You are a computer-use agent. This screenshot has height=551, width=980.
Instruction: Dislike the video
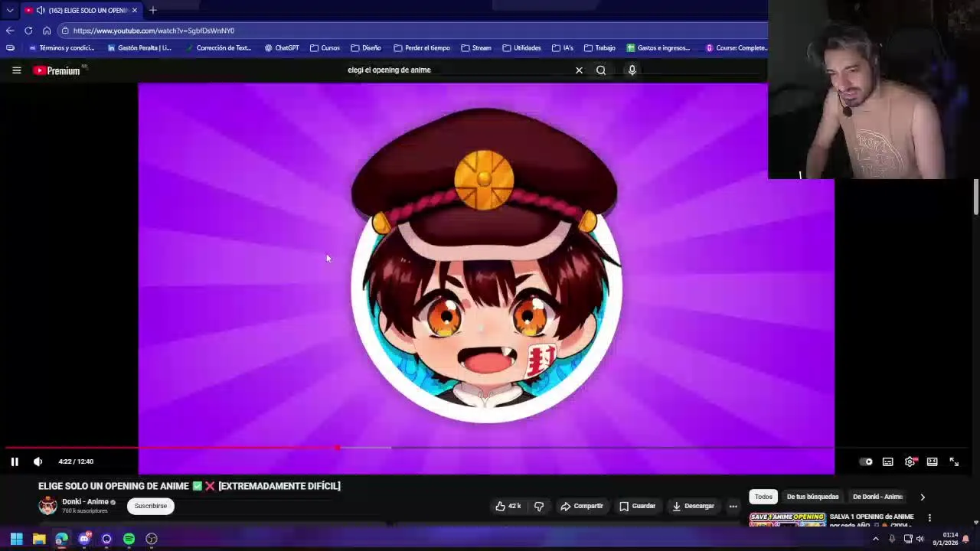click(x=539, y=506)
